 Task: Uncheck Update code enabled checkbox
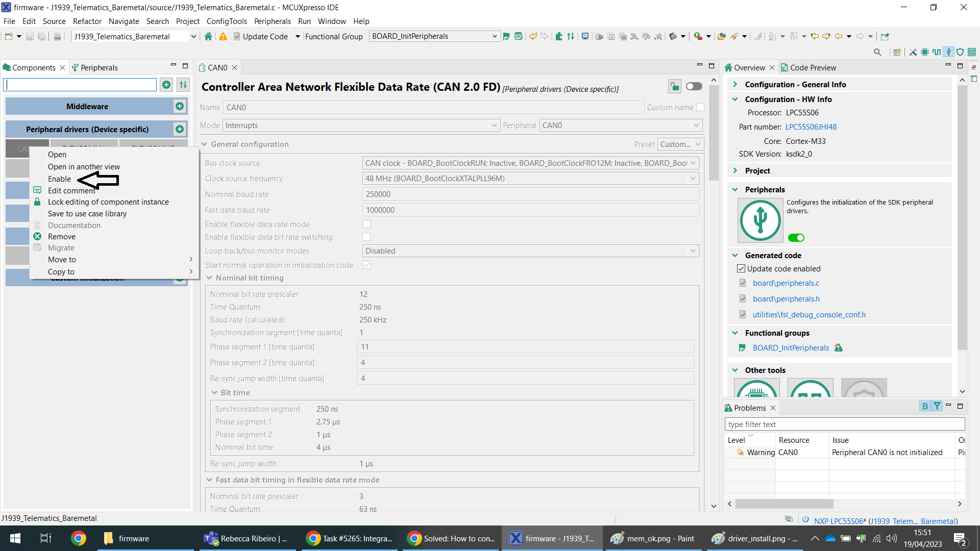pyautogui.click(x=741, y=269)
